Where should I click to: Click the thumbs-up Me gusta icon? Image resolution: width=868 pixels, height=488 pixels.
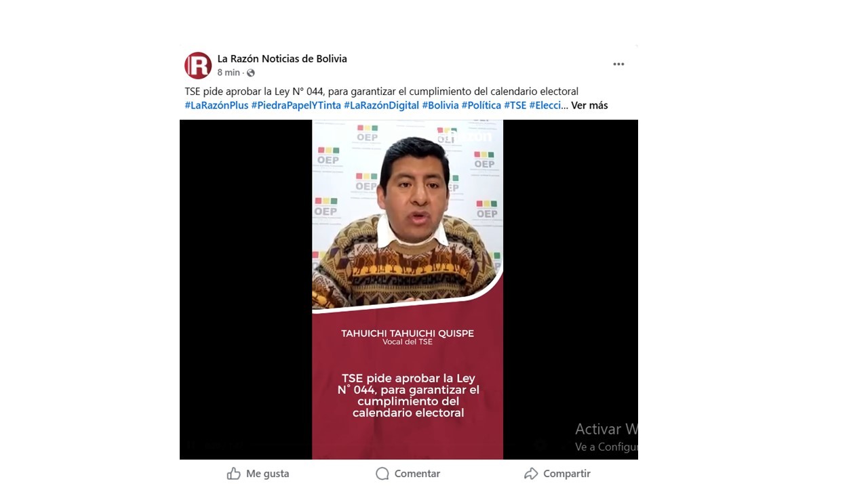click(234, 474)
